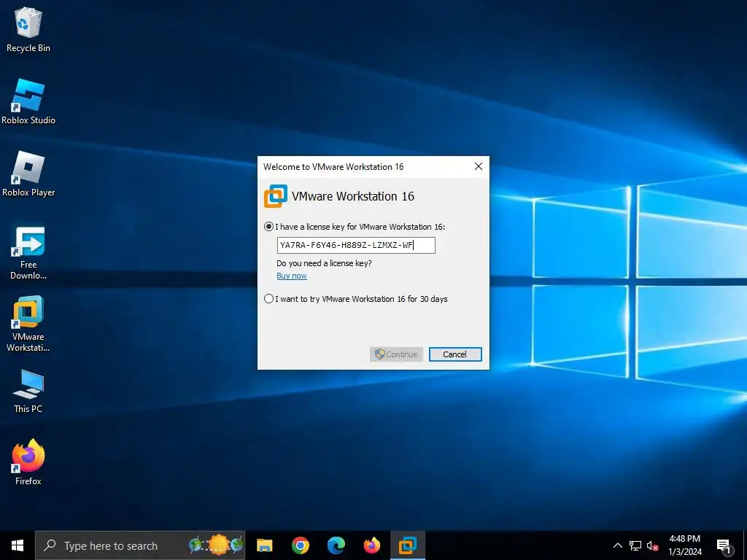The height and width of the screenshot is (560, 747).
Task: Switch to VMware Workstation taskbar button
Action: 408,545
